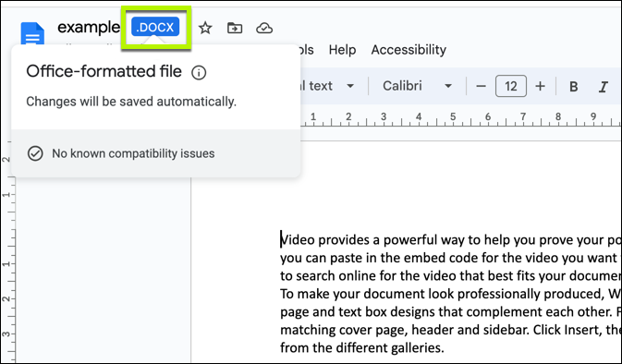Open the Calibri font dropdown
This screenshot has height=364, width=622.
tap(417, 86)
